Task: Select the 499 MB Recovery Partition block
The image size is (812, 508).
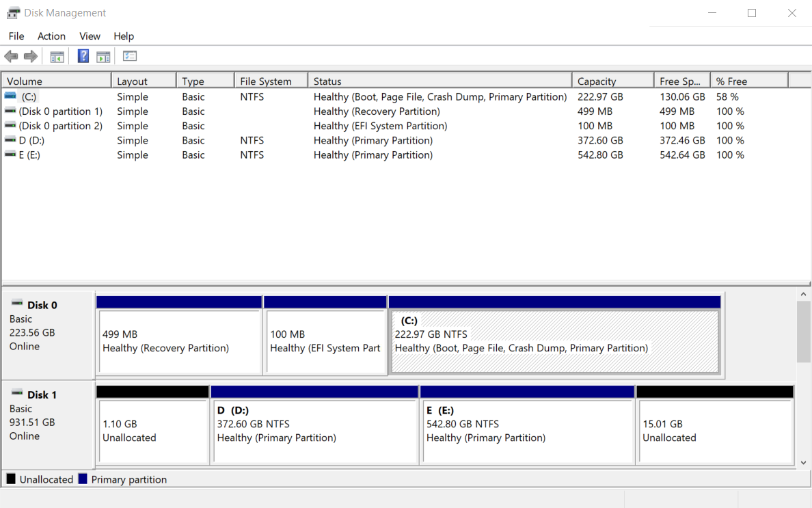Action: (179, 340)
